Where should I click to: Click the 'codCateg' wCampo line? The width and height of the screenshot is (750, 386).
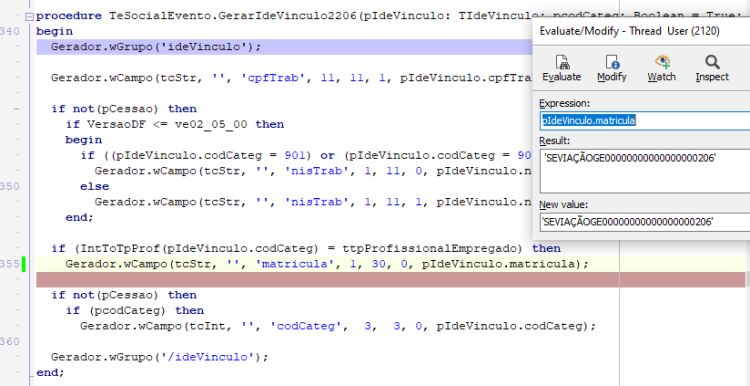point(338,326)
